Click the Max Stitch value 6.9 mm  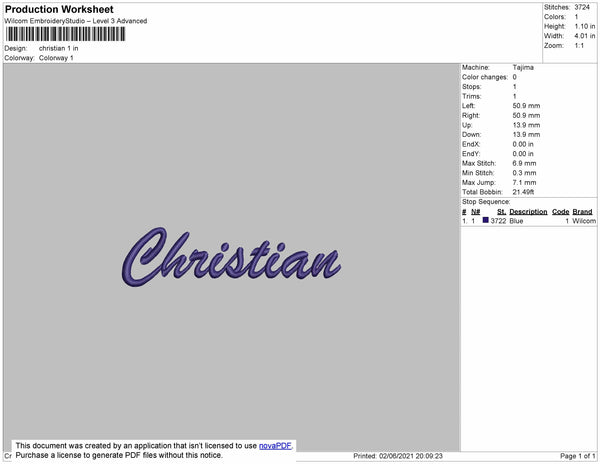tap(524, 163)
